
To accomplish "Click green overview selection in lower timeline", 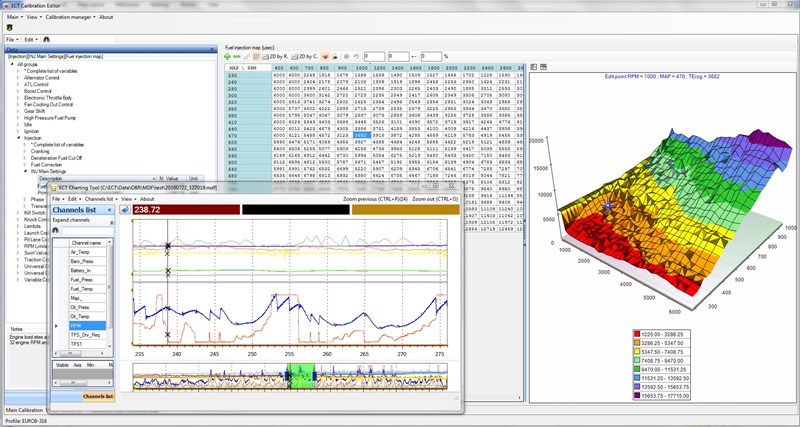I will 301,376.
